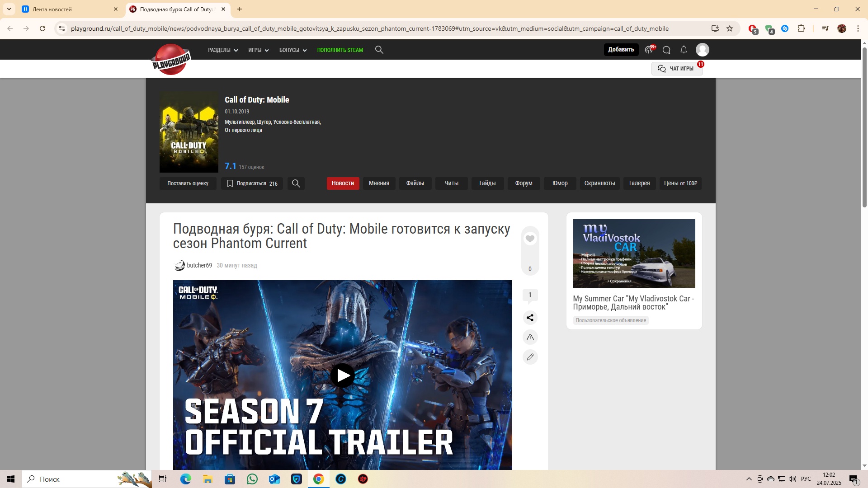Close the Лента новостей tab
Viewport: 868px width, 488px height.
point(116,9)
